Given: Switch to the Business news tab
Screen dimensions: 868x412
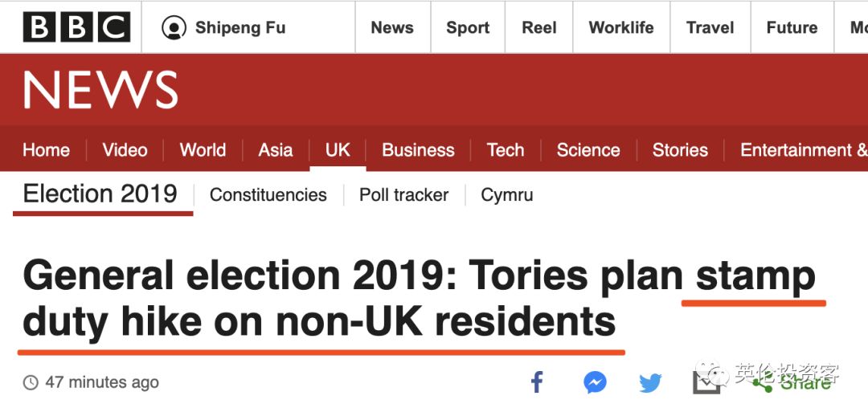Looking at the screenshot, I should (x=418, y=150).
